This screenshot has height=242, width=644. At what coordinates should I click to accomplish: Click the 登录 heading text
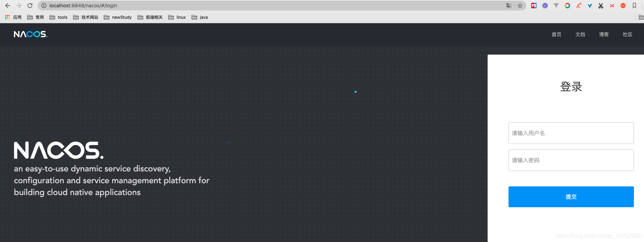[571, 87]
